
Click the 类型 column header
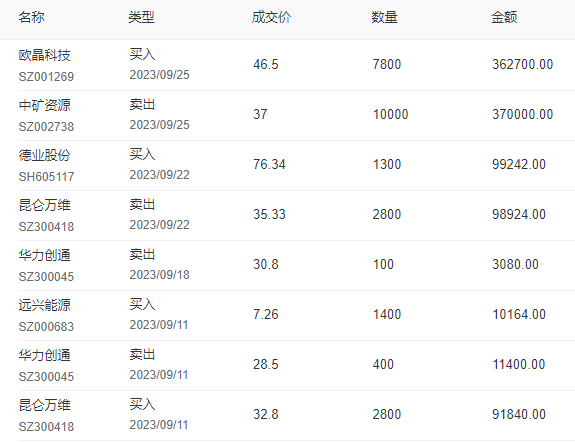click(141, 17)
